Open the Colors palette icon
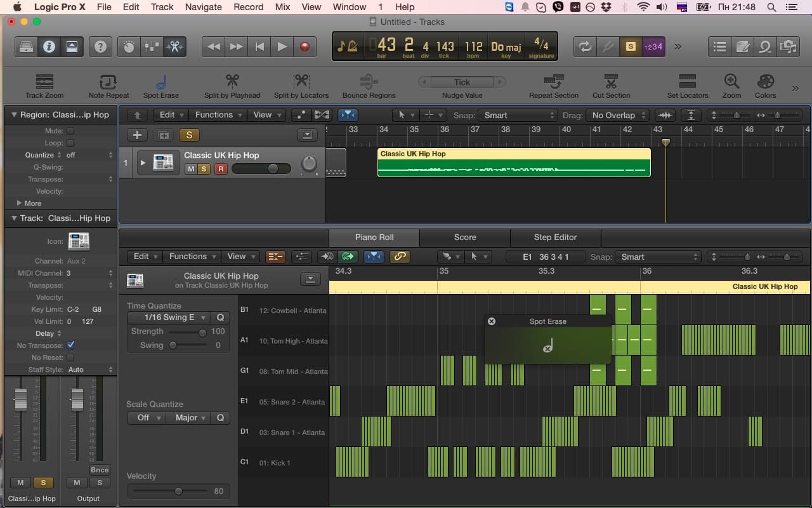Screen dimensions: 812x508 [766, 82]
